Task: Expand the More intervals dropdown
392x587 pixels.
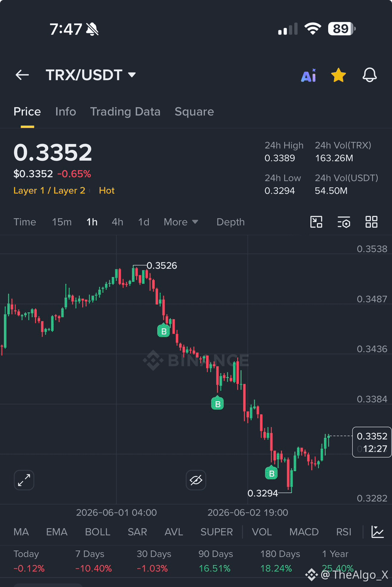Action: 181,222
